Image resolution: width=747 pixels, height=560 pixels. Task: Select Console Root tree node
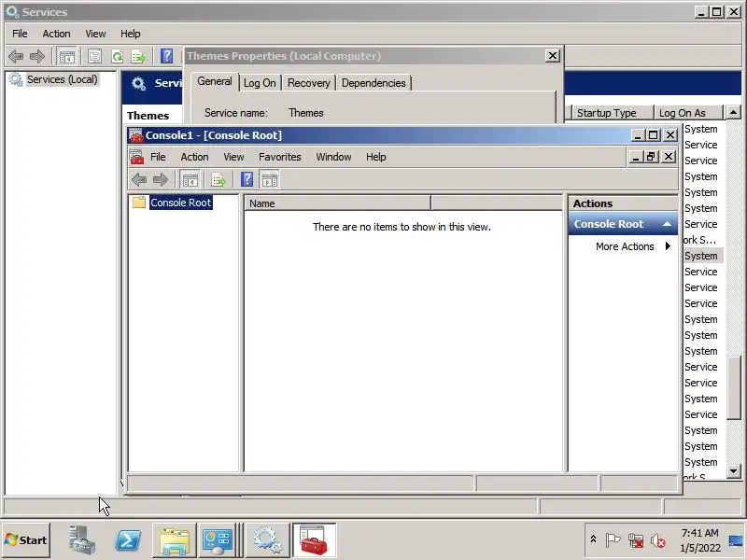click(x=180, y=203)
